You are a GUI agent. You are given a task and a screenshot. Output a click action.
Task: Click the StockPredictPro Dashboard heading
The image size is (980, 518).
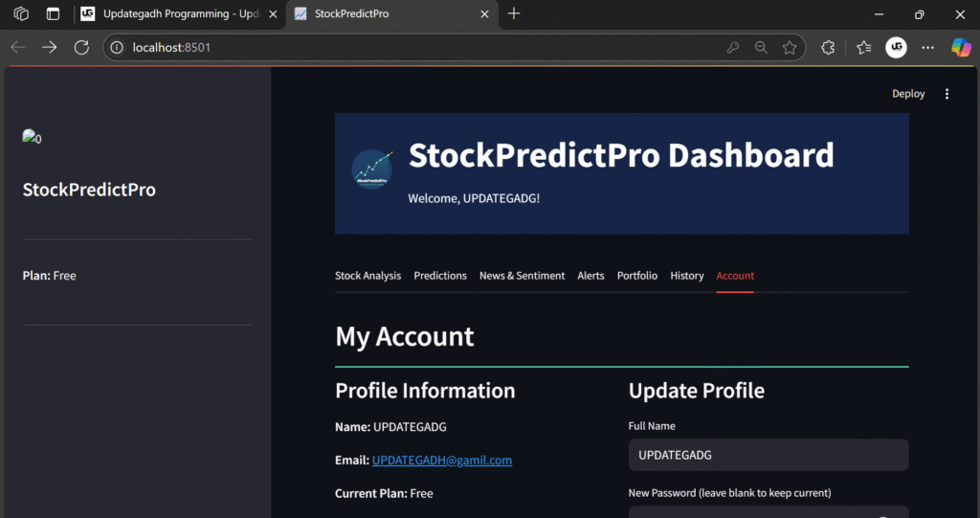pyautogui.click(x=620, y=155)
